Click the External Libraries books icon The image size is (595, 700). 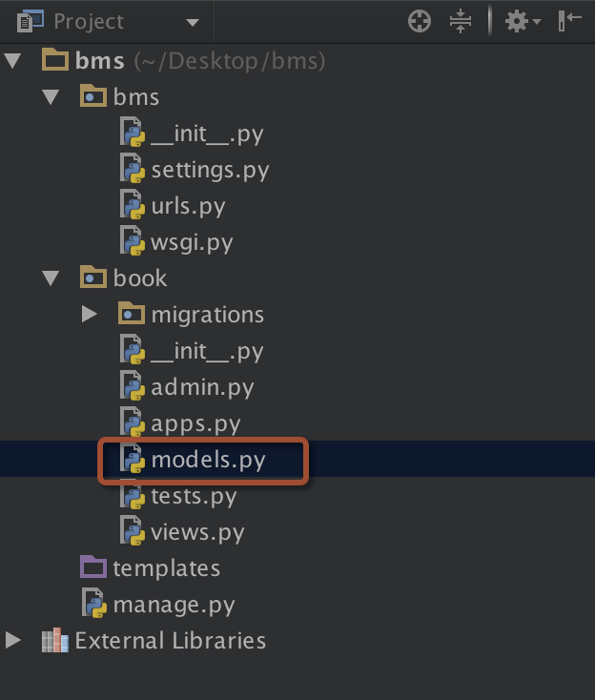coord(55,640)
